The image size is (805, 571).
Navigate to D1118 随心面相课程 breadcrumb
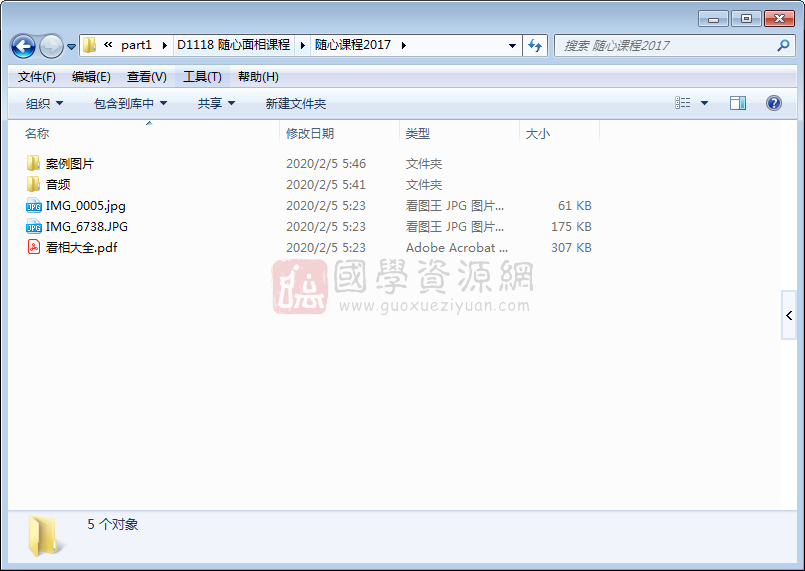pyautogui.click(x=233, y=45)
